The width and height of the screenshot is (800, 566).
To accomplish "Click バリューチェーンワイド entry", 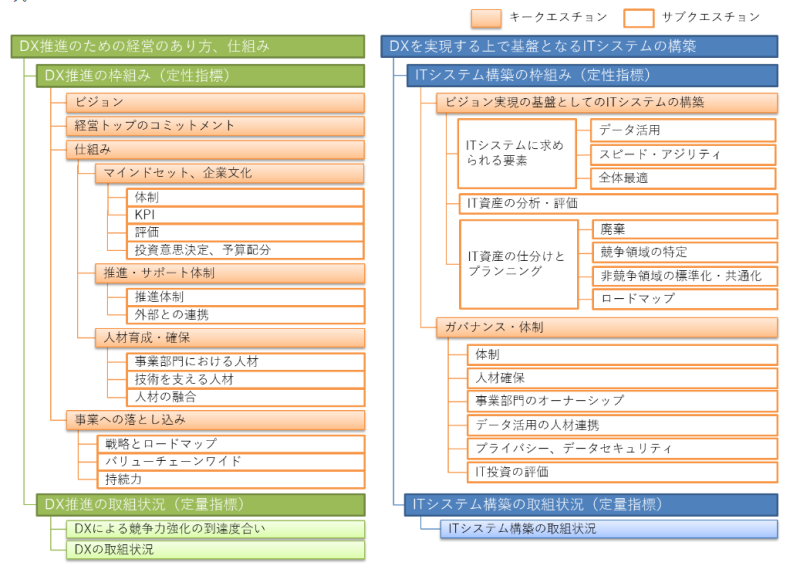I will [x=230, y=461].
